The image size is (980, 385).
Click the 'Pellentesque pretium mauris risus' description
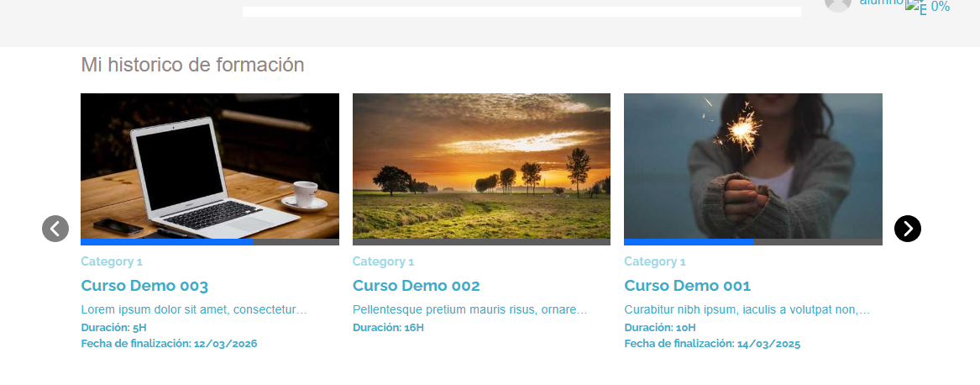[x=470, y=309]
